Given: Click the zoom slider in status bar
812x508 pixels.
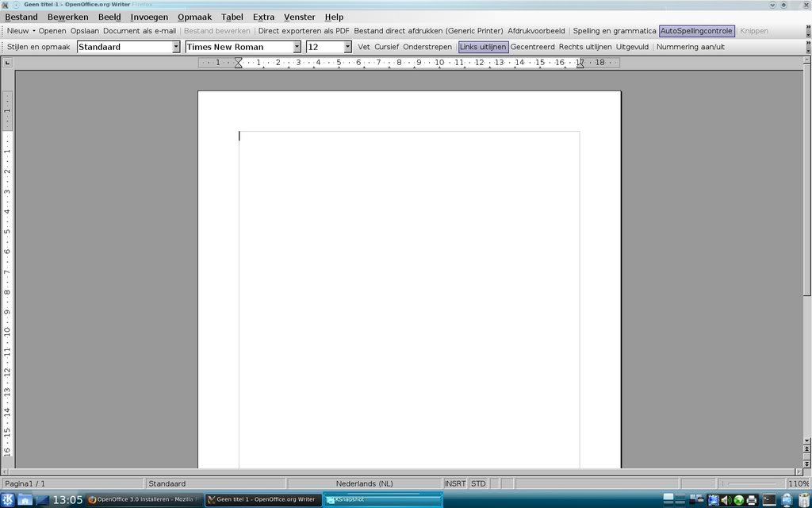Looking at the screenshot, I should [x=750, y=483].
